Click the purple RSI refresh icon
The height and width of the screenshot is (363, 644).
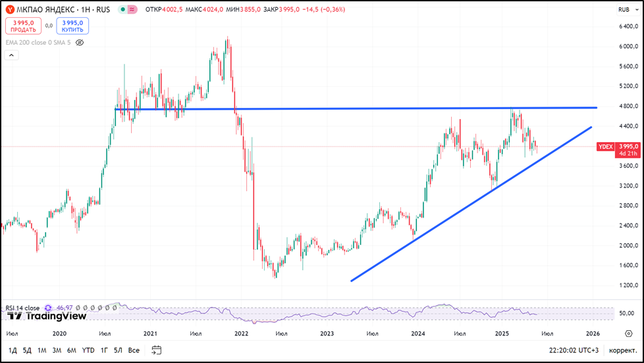click(x=48, y=308)
